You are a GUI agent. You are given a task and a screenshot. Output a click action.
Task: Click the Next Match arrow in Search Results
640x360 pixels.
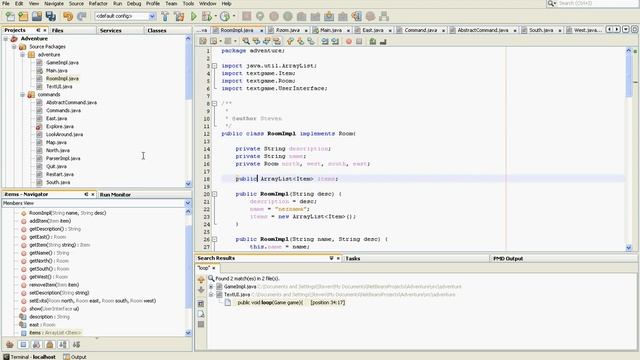(201, 290)
